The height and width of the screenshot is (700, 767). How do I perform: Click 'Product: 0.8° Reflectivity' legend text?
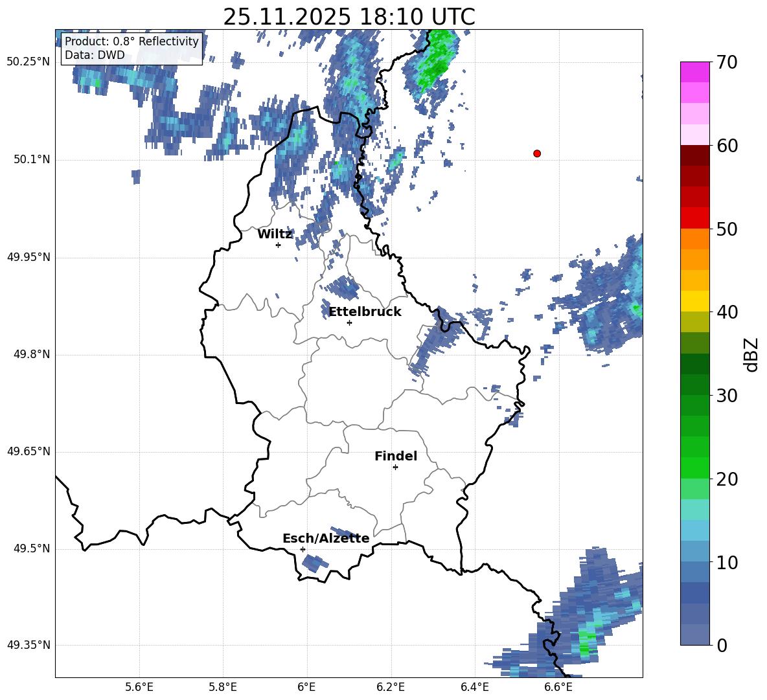[x=132, y=41]
